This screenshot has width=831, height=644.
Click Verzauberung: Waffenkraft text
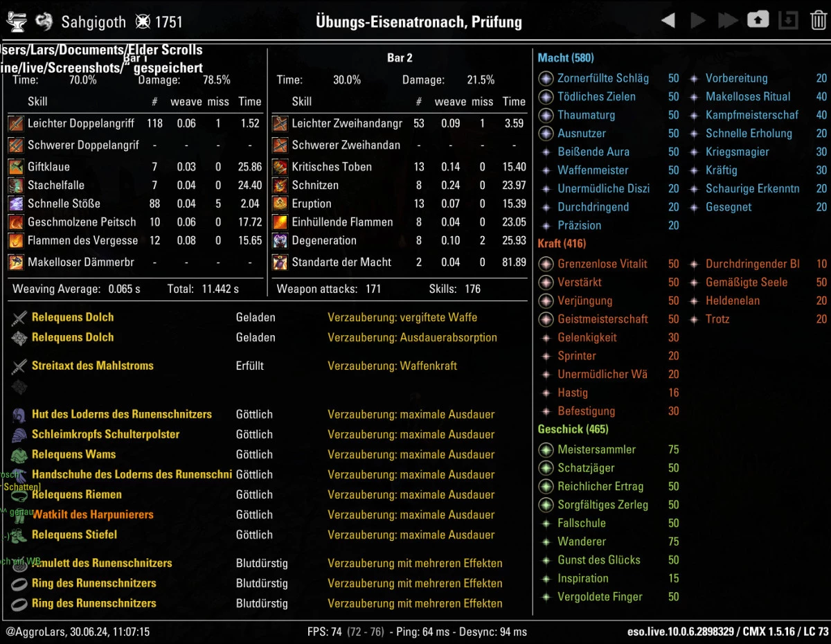(393, 366)
